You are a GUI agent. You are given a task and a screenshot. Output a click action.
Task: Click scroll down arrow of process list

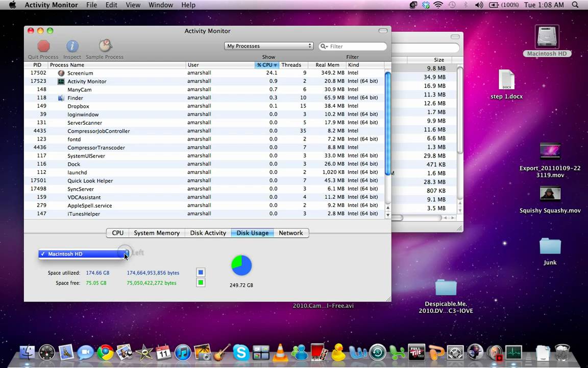click(388, 215)
